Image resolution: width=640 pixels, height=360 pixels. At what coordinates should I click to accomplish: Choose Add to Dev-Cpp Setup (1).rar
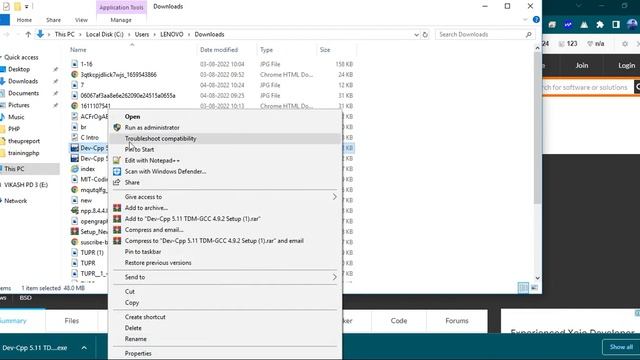(x=192, y=219)
